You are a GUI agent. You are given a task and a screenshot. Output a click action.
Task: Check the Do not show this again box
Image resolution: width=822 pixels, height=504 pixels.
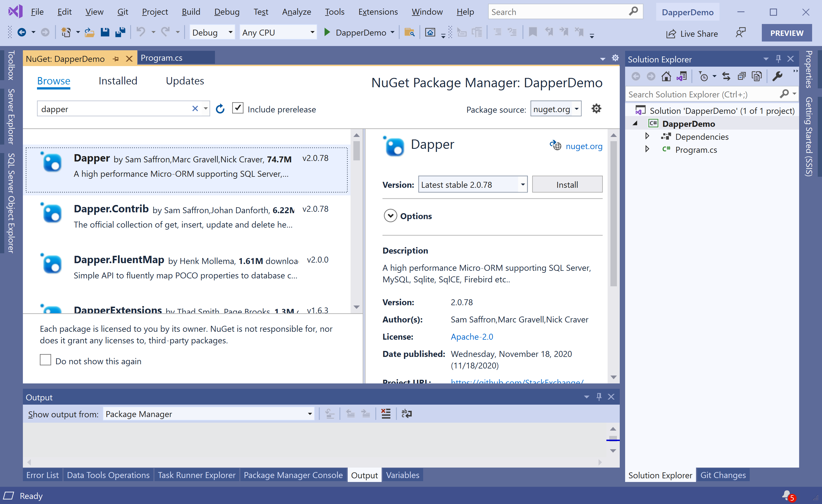[x=45, y=360]
